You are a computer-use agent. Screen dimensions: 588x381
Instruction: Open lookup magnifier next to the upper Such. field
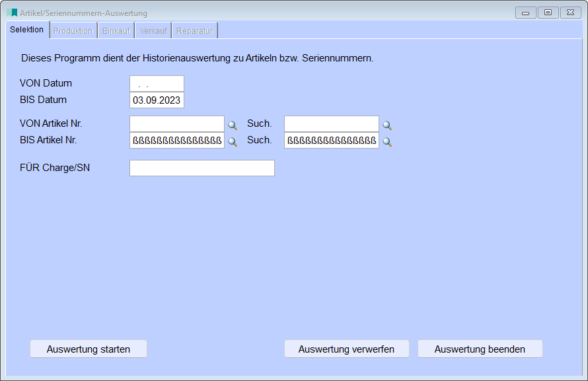387,125
